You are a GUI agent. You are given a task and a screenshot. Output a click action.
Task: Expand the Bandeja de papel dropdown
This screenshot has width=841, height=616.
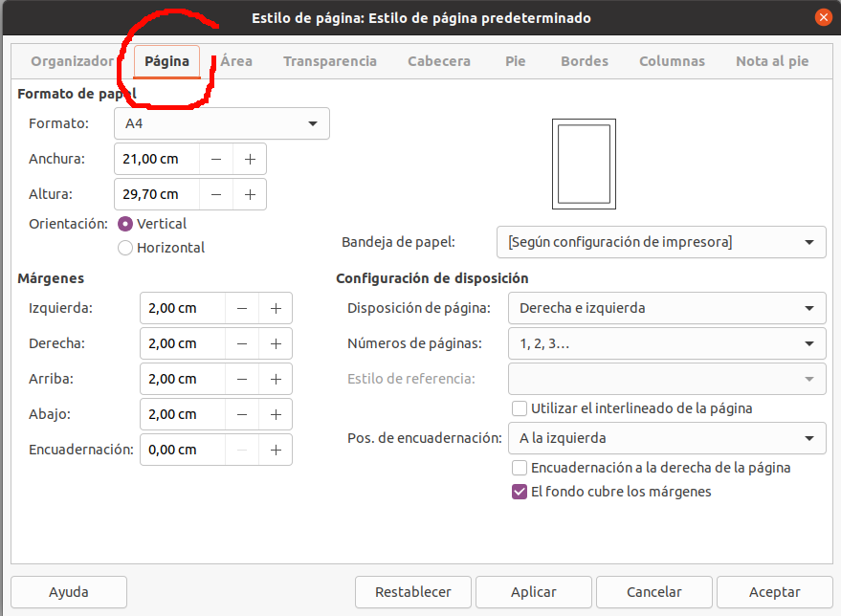[660, 242]
